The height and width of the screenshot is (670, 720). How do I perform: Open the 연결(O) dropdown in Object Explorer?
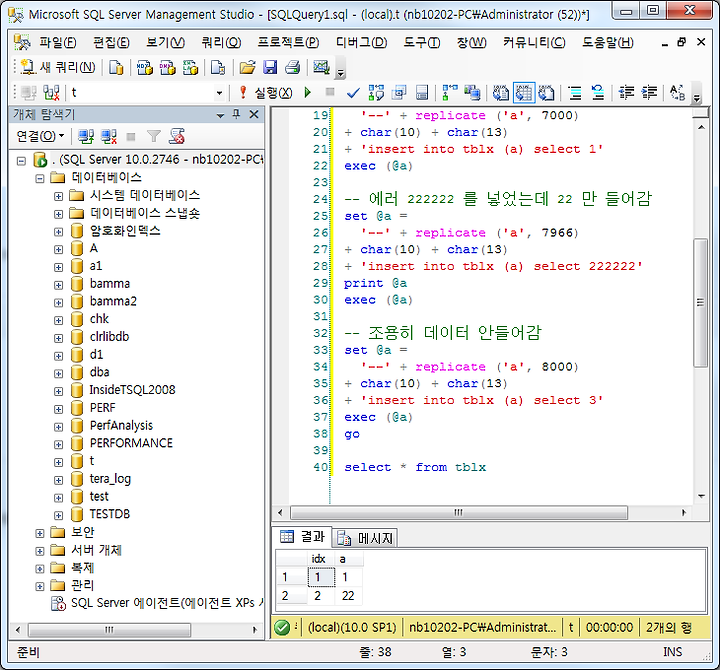[40, 136]
